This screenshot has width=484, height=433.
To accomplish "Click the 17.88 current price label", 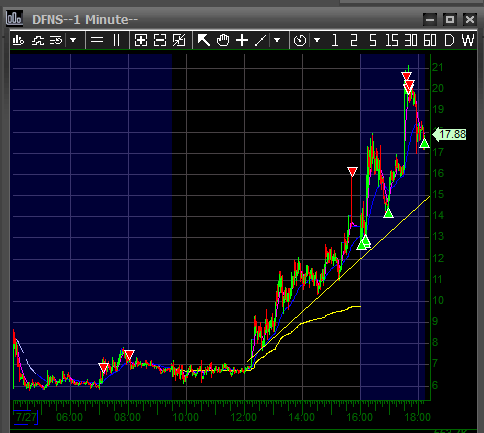I will [449, 134].
